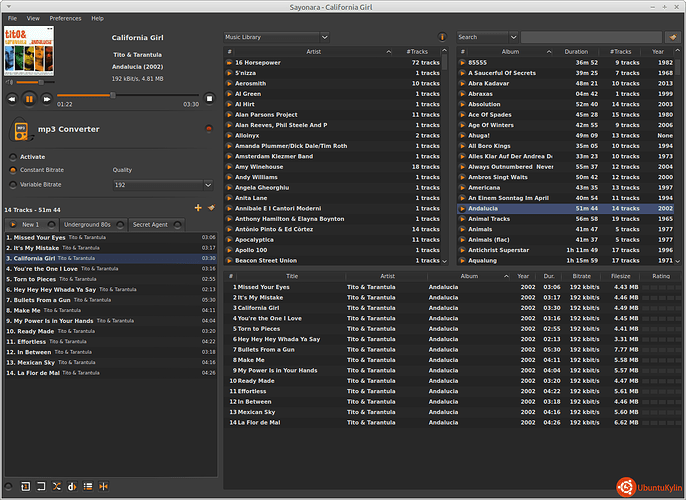Pause the playing track
Viewport: 686px width, 500px height.
pos(29,99)
